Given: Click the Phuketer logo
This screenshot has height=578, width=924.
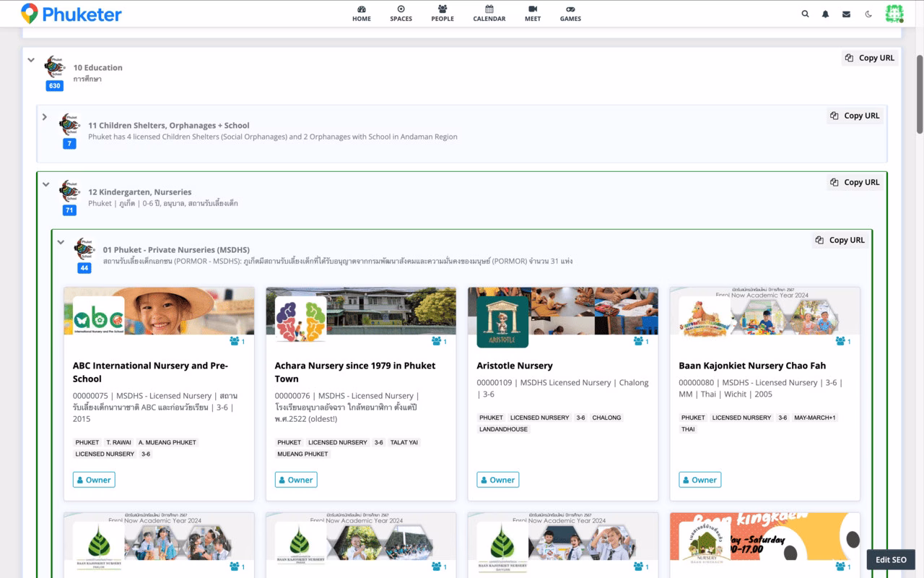Looking at the screenshot, I should [x=71, y=14].
